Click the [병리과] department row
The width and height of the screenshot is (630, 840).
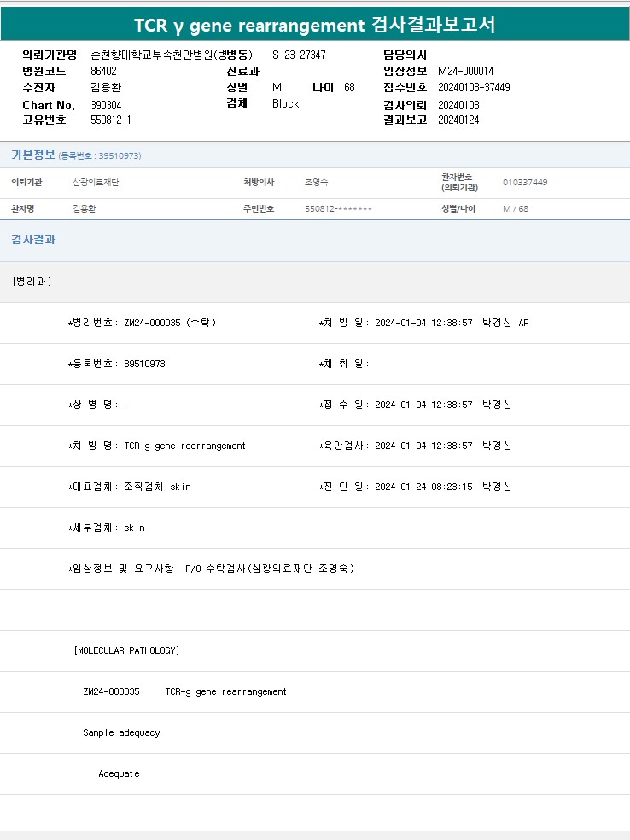click(32, 282)
